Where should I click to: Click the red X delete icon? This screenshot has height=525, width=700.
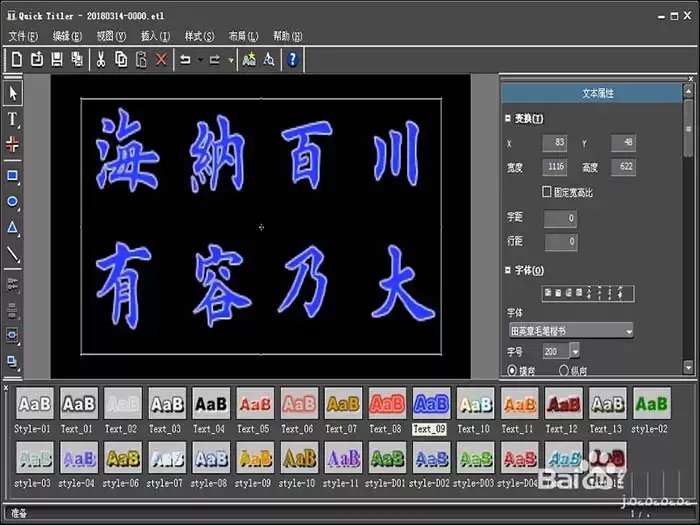coord(162,59)
